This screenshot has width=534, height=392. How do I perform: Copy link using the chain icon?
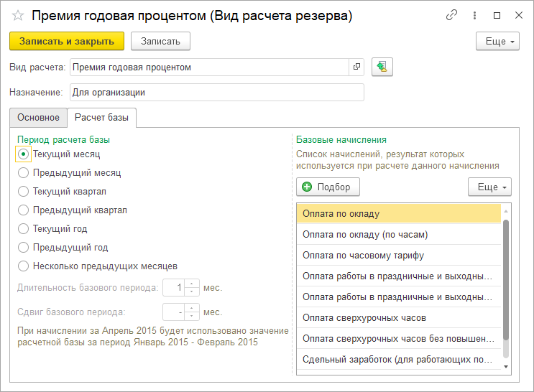(x=451, y=15)
